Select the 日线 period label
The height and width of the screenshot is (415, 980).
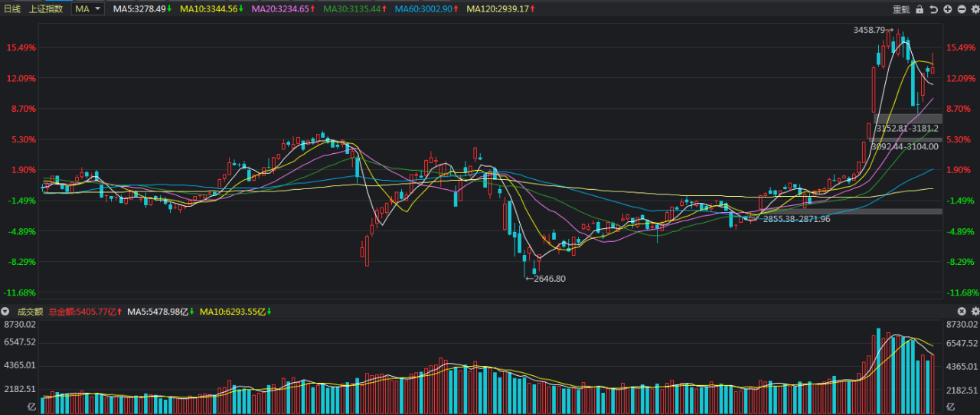point(12,8)
